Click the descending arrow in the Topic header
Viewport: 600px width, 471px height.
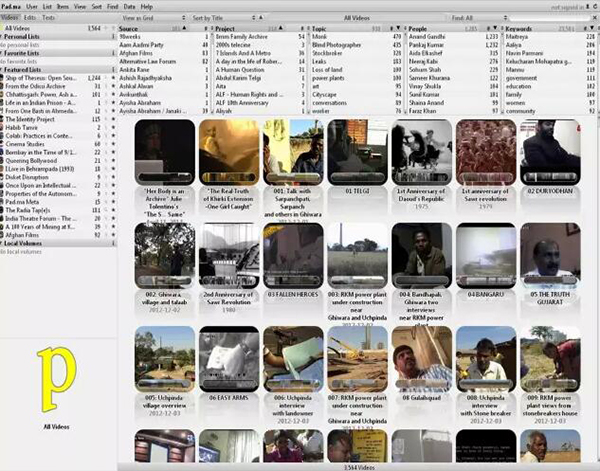click(x=398, y=28)
